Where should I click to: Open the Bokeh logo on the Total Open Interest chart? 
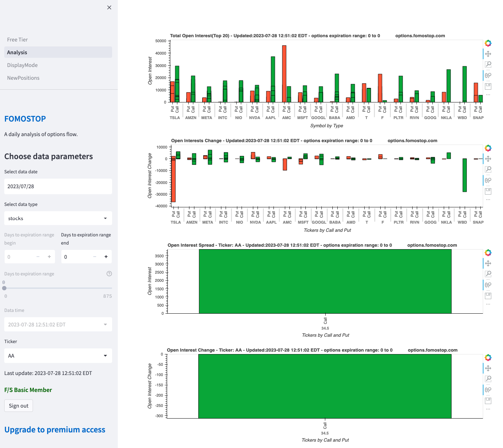pyautogui.click(x=488, y=43)
